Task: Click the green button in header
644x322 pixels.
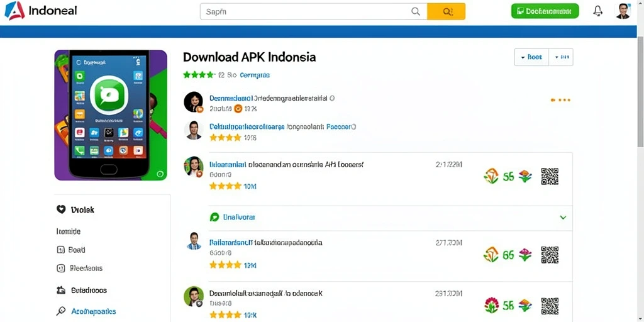Action: point(545,11)
